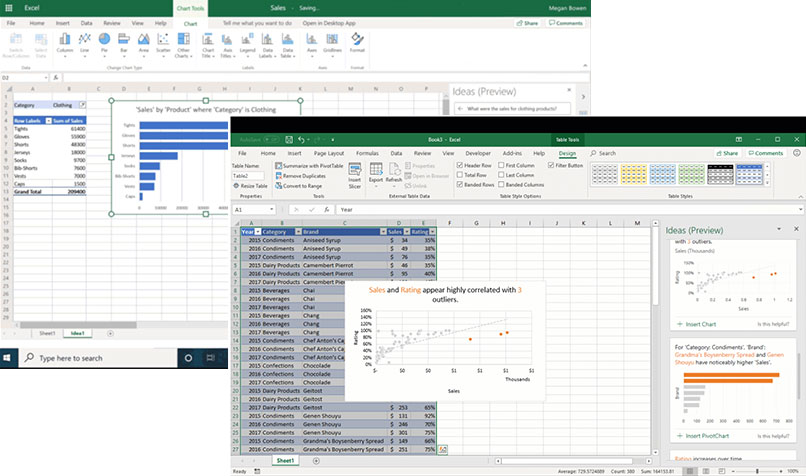Open the Rating column filter dropdown
Viewport: 806px width, 476px height.
pos(432,232)
